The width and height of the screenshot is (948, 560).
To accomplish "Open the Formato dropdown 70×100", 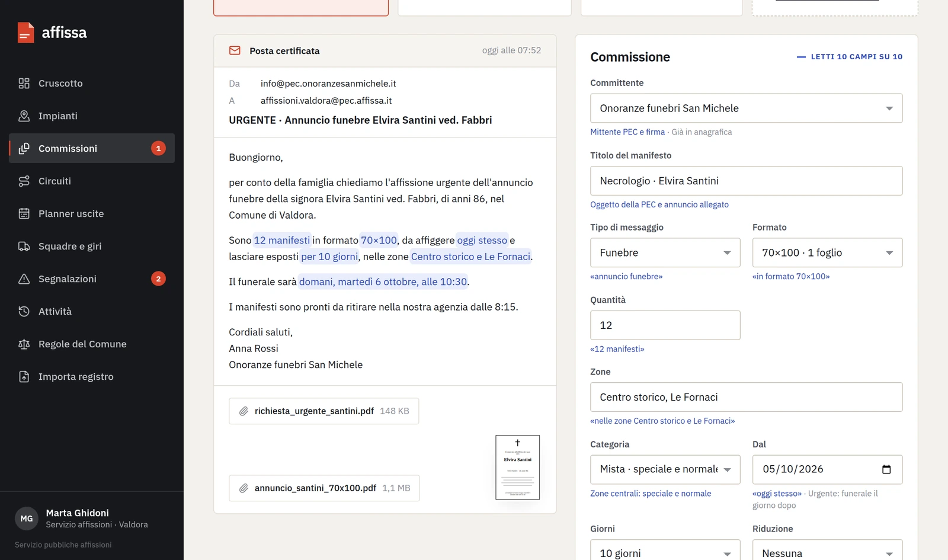I will pyautogui.click(x=827, y=252).
